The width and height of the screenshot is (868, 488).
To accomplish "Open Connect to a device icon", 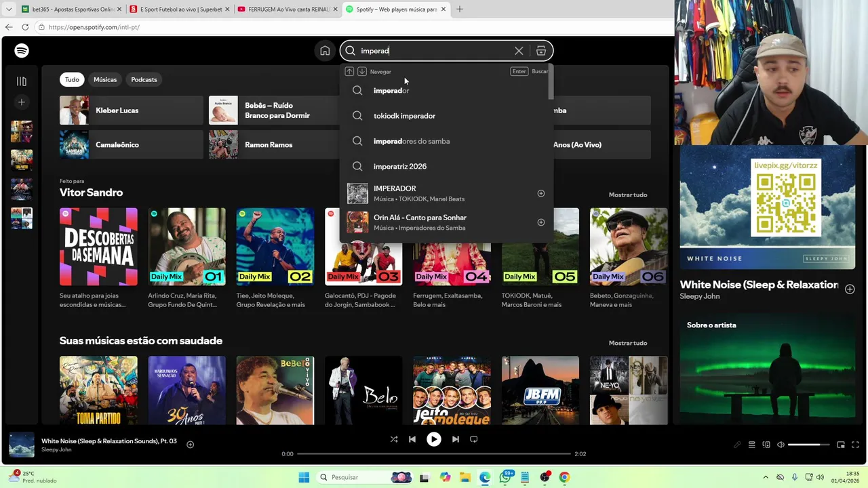I will pyautogui.click(x=766, y=445).
